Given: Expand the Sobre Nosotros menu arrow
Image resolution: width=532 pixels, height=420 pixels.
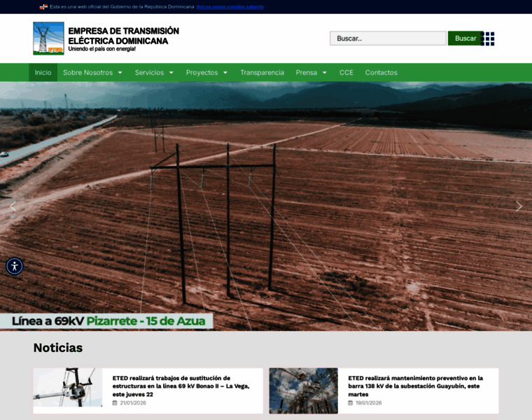Looking at the screenshot, I should click(x=120, y=73).
